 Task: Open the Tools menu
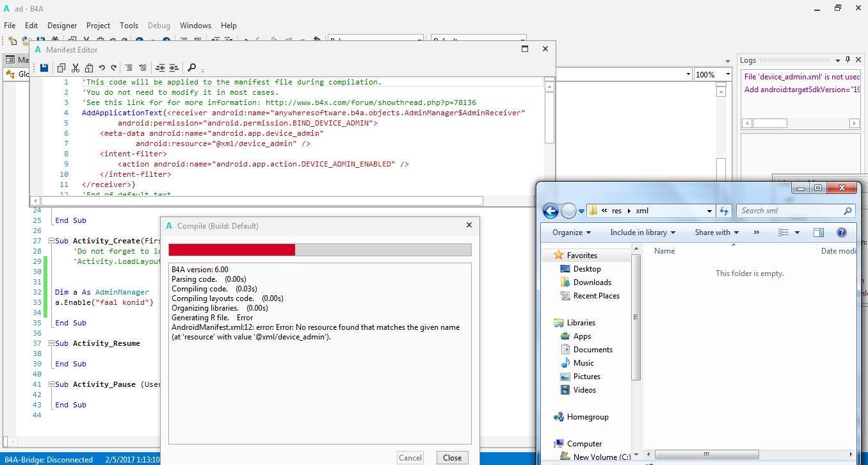click(129, 26)
